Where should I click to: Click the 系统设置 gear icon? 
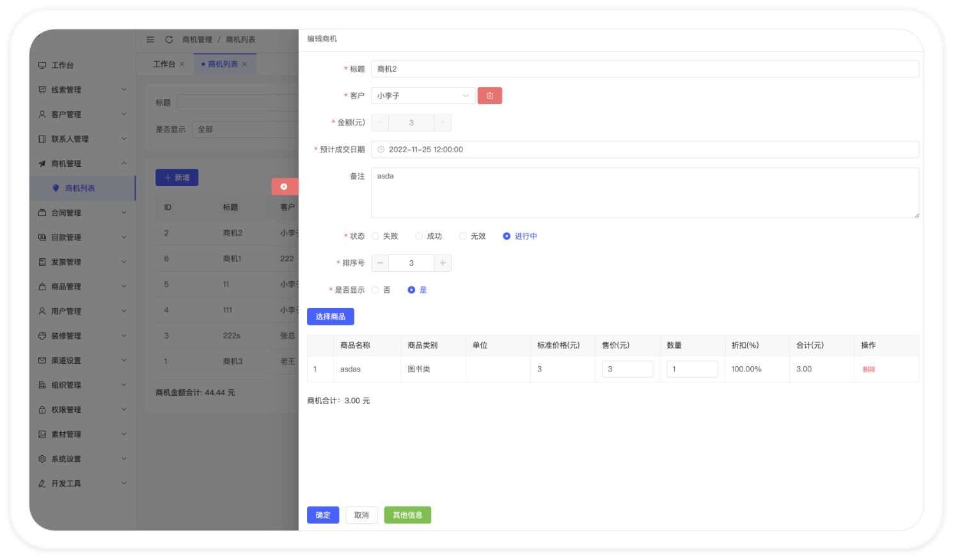pos(42,459)
